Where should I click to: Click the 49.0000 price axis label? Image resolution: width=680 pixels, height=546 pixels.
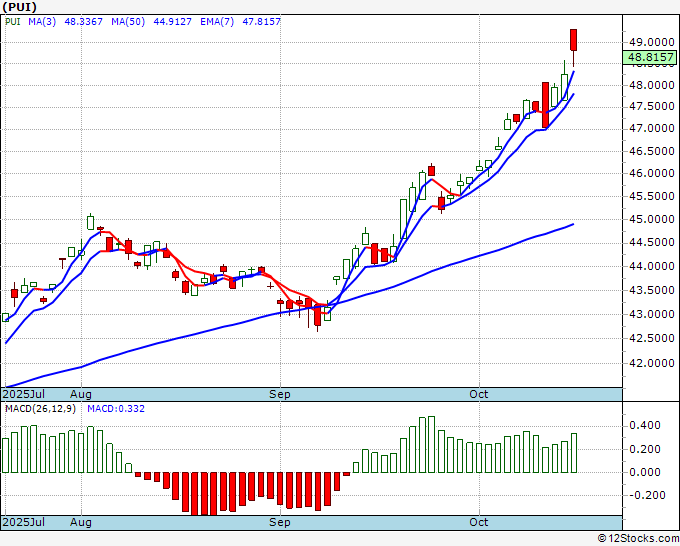pyautogui.click(x=652, y=42)
